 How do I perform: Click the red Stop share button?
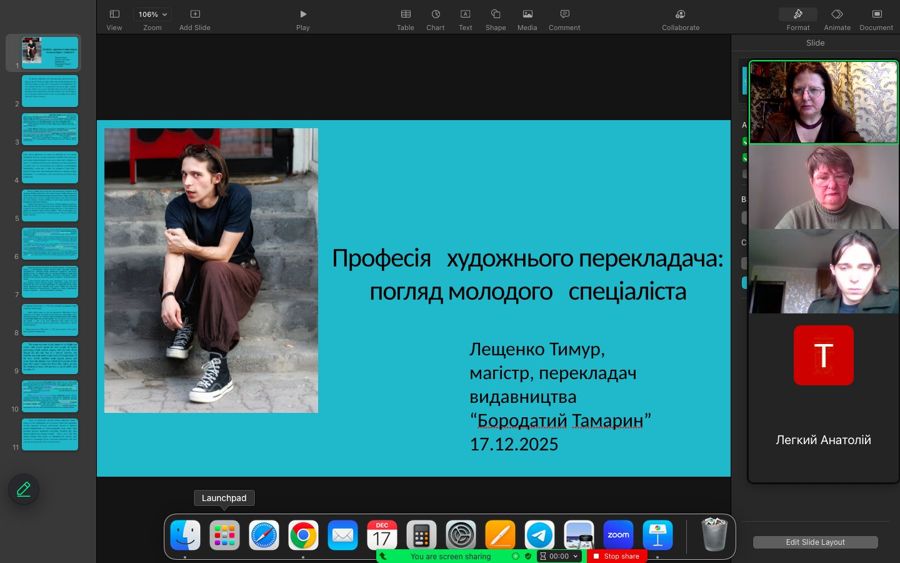point(616,556)
